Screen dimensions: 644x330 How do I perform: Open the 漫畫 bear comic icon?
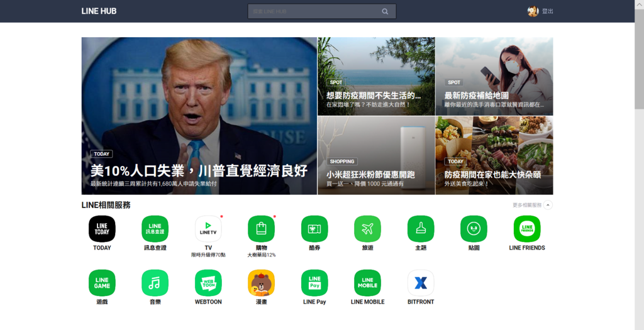(x=261, y=283)
